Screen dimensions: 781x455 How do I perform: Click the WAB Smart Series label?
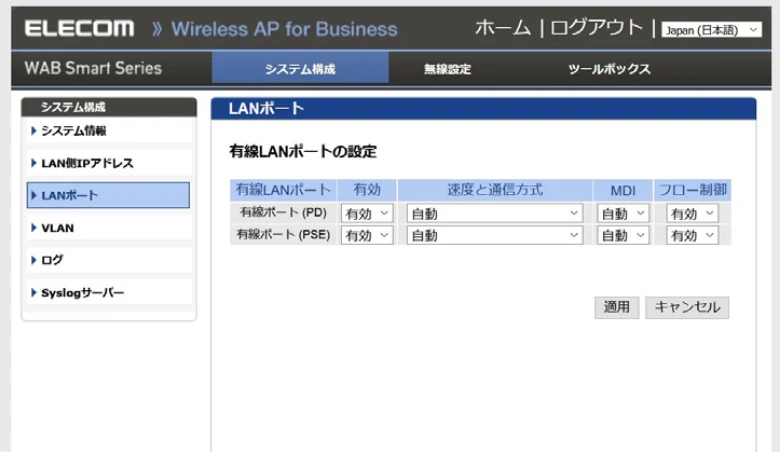point(93,68)
